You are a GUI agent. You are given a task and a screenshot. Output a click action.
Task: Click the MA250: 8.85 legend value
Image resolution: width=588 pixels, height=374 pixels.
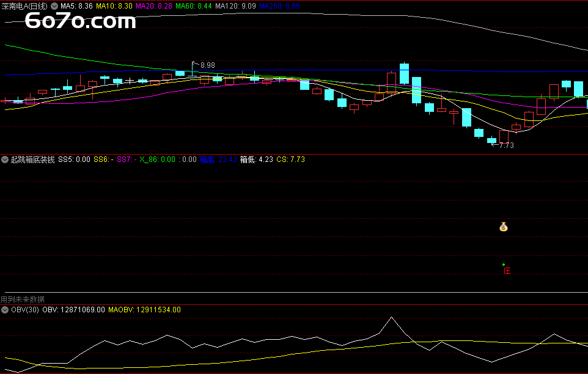point(279,6)
